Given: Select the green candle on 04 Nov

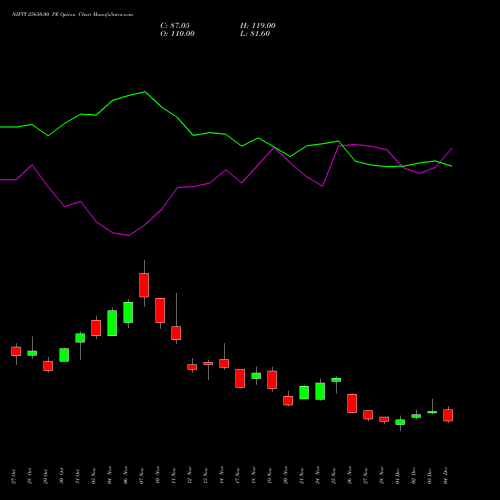Looking at the screenshot, I should (x=112, y=323).
